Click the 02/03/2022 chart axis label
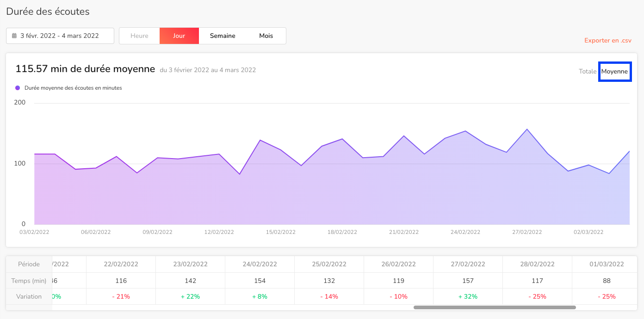Image resolution: width=644 pixels, height=319 pixels. (x=588, y=232)
